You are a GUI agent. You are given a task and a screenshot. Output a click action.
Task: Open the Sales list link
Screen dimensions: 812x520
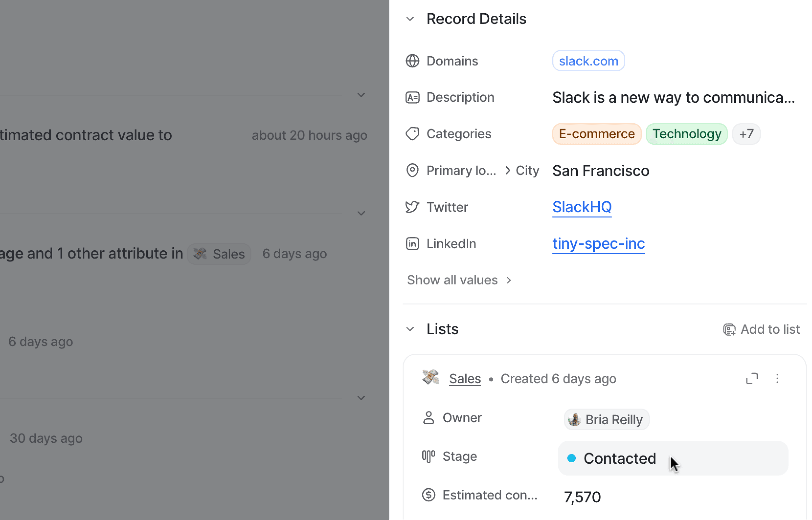click(465, 379)
